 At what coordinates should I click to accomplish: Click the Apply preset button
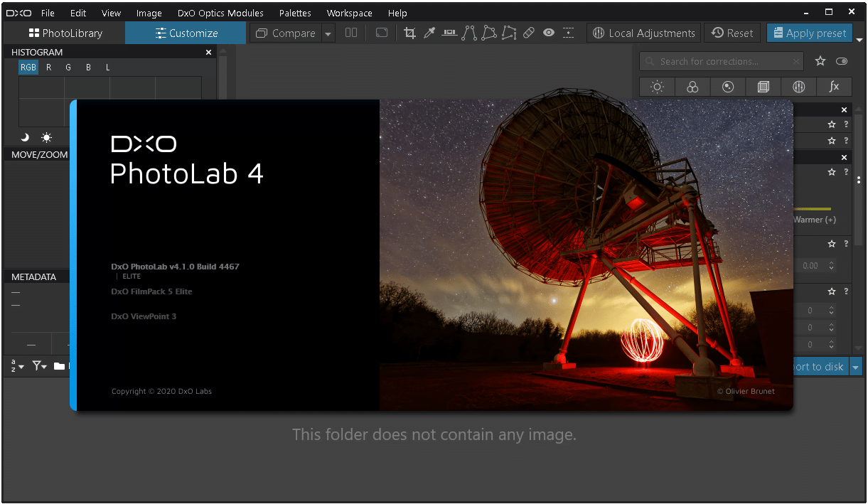(x=809, y=33)
